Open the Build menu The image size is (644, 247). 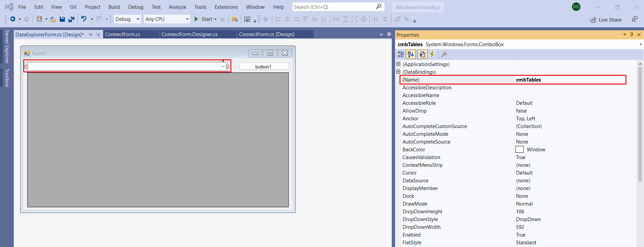[x=114, y=7]
